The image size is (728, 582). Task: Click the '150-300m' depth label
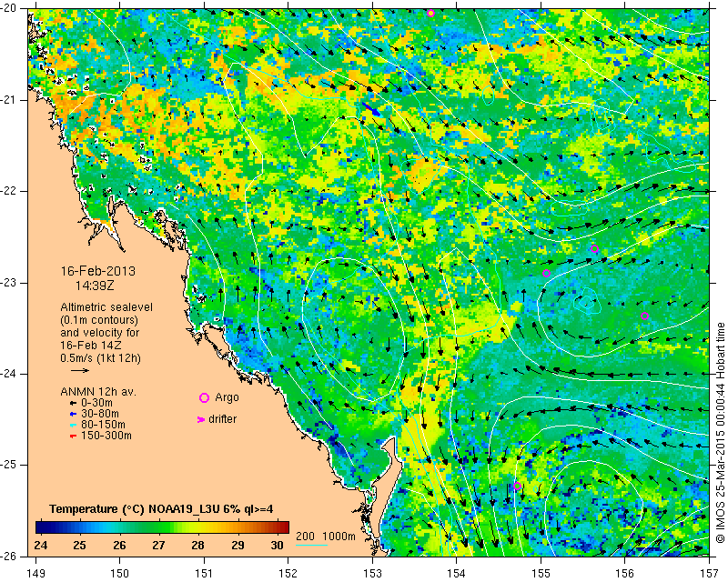106,436
